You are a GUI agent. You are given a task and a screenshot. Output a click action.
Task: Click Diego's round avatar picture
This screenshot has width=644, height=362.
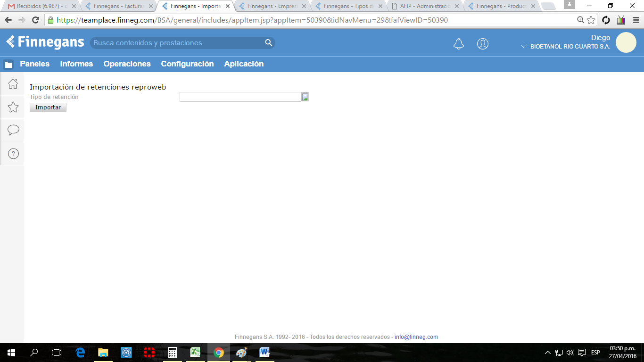626,42
